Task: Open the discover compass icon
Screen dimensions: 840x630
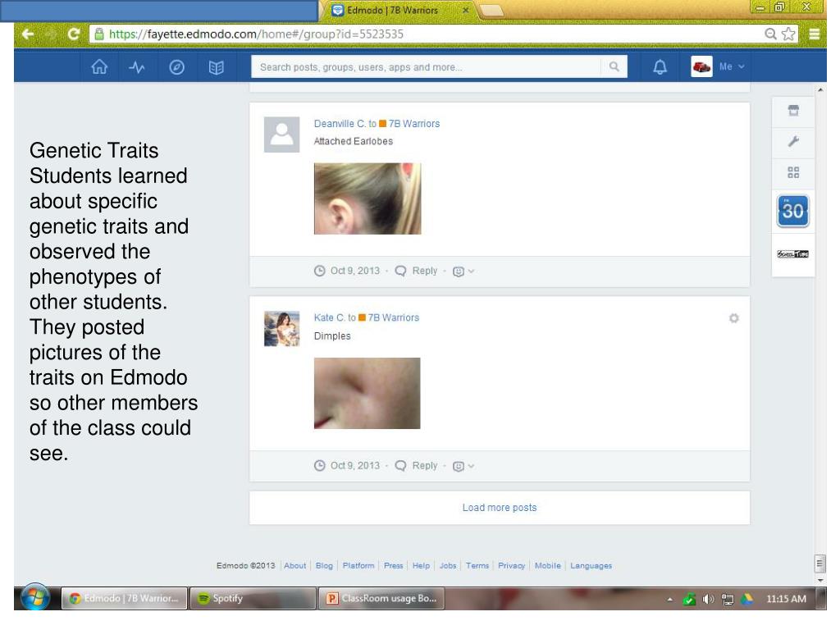Action: click(177, 67)
